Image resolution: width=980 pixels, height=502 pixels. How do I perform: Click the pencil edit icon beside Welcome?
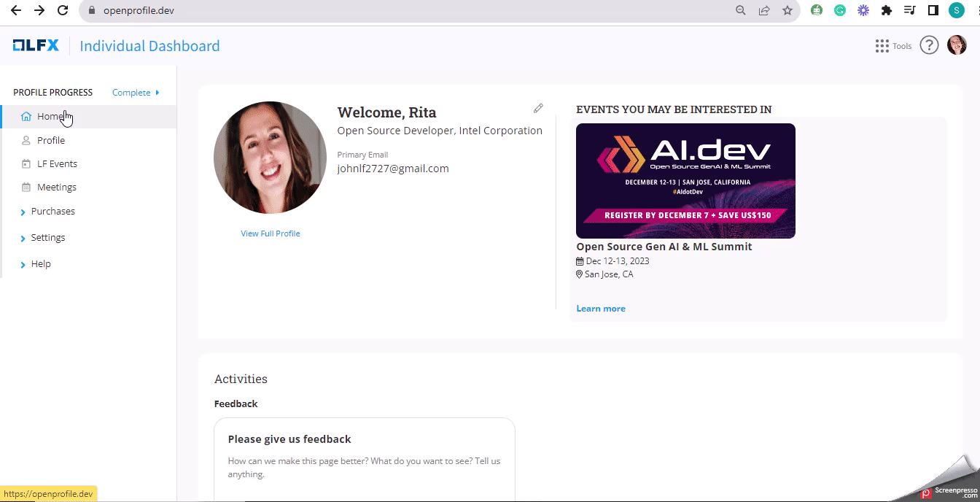[x=538, y=108]
